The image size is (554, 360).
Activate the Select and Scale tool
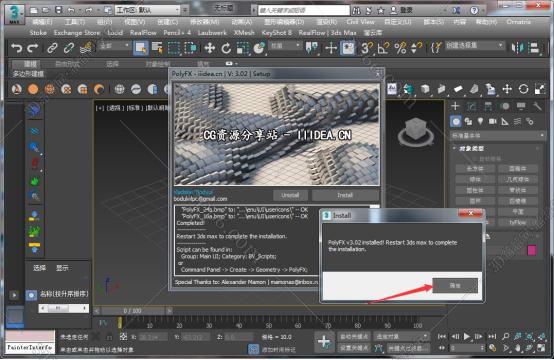click(x=243, y=48)
